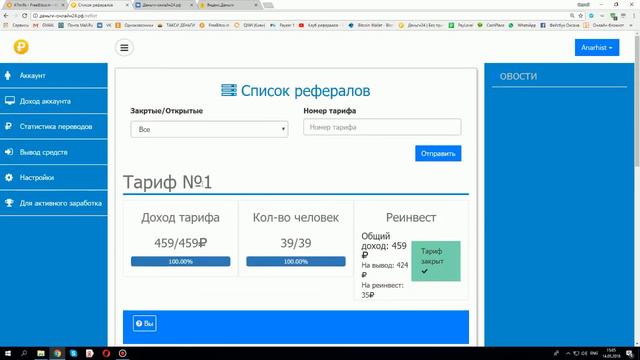Image resolution: width=640 pixels, height=360 pixels.
Task: Open Windows taskbar search
Action: (x=24, y=353)
